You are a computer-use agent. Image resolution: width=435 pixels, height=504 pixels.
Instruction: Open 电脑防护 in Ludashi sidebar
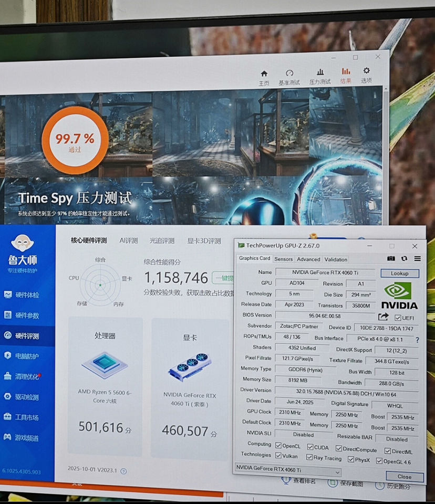22,356
